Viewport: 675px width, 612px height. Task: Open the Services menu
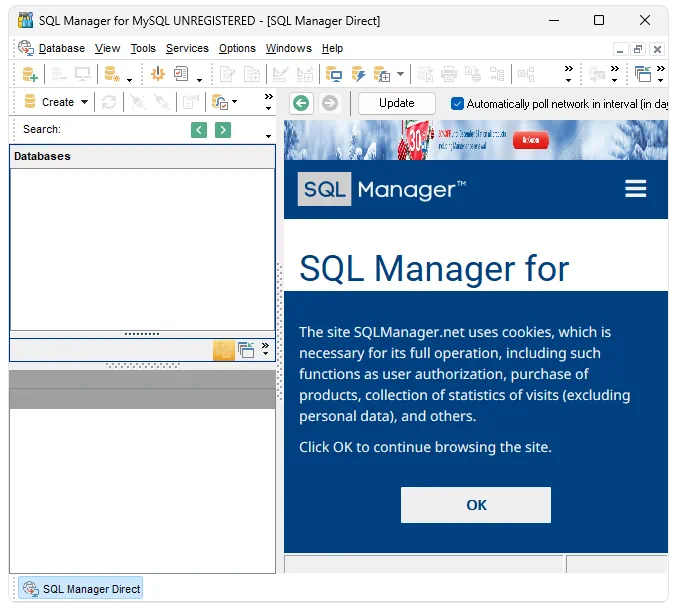point(187,48)
